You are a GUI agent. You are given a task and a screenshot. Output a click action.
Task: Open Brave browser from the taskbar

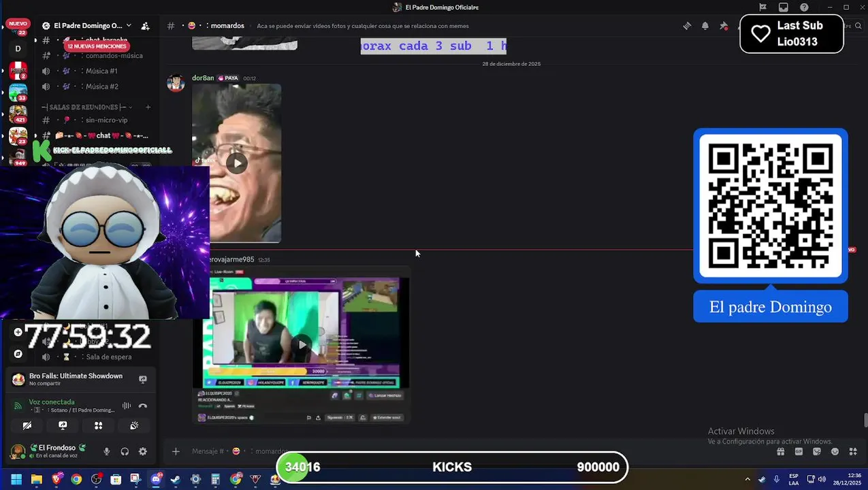click(57, 479)
